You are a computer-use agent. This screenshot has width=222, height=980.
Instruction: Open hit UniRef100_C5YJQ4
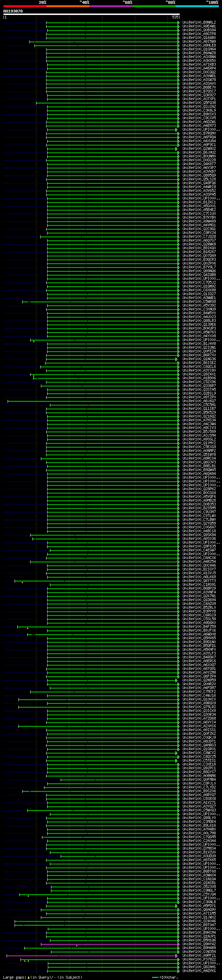click(199, 894)
